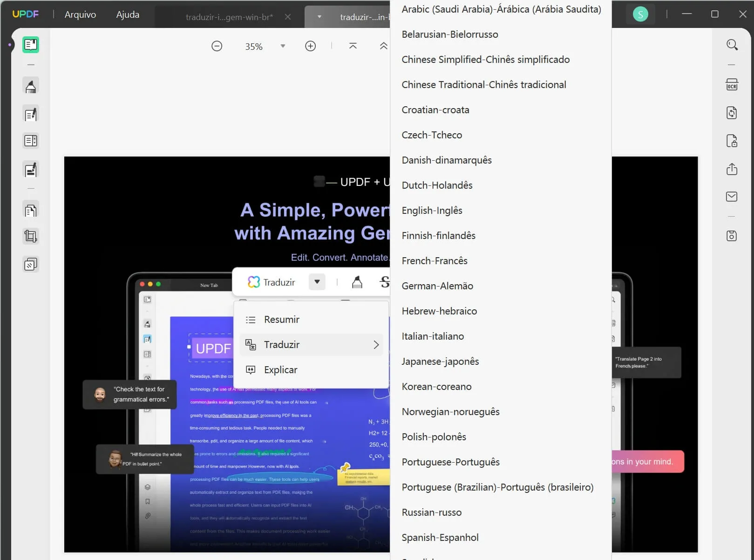Pick Dutch-Holandês from the list
Screen dimensions: 754x560
point(501,185)
